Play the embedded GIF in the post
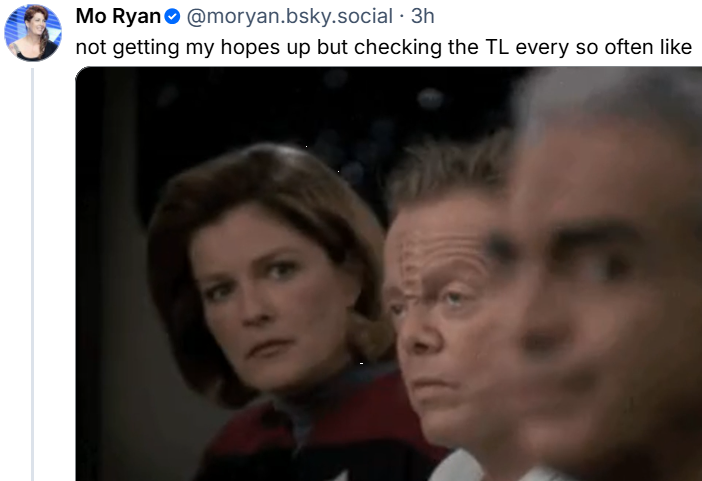The width and height of the screenshot is (702, 481). pyautogui.click(x=389, y=274)
